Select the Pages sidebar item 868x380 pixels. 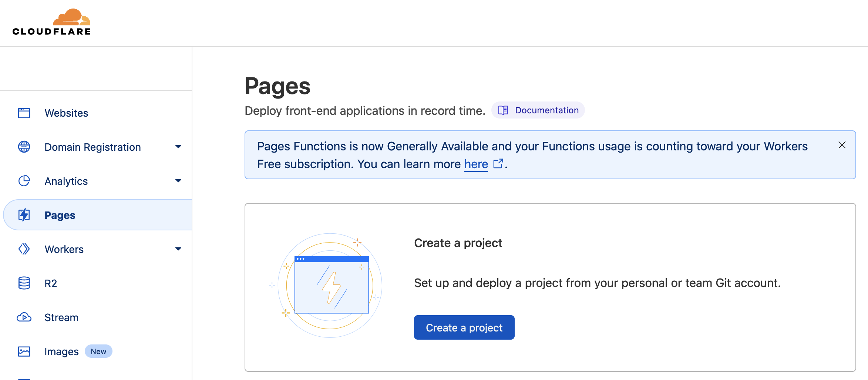[98, 215]
